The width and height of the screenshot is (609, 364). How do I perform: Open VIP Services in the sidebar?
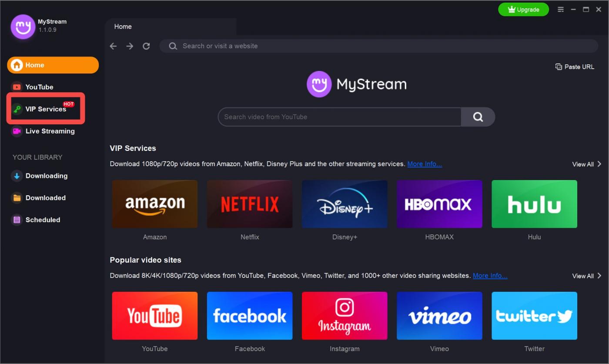coord(45,109)
